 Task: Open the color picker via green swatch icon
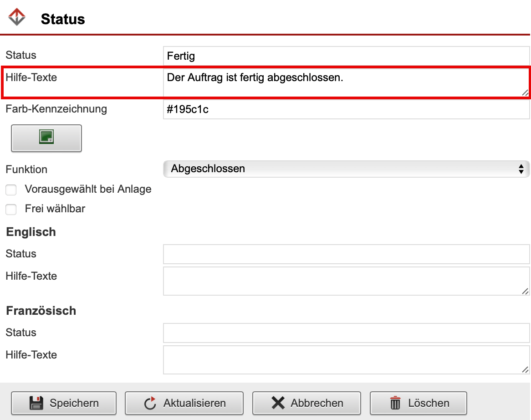click(x=46, y=138)
